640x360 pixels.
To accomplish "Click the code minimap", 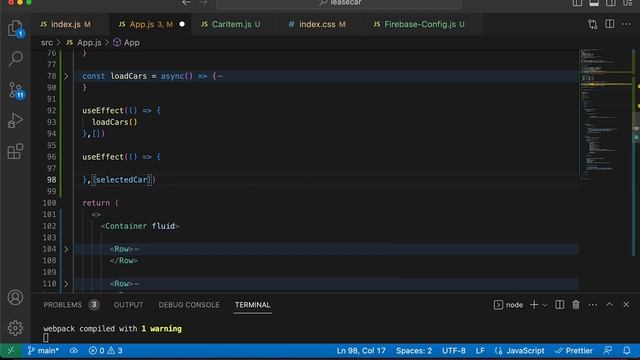I will click(606, 114).
